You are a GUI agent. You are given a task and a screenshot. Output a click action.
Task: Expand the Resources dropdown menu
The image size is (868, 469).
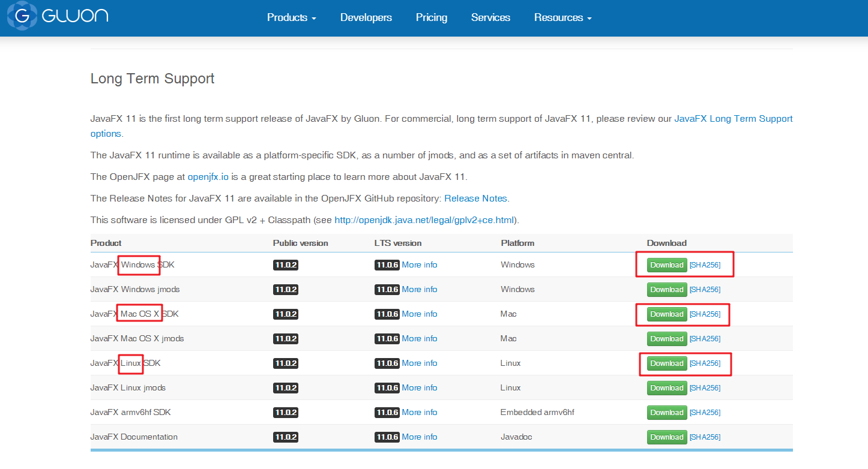point(563,18)
